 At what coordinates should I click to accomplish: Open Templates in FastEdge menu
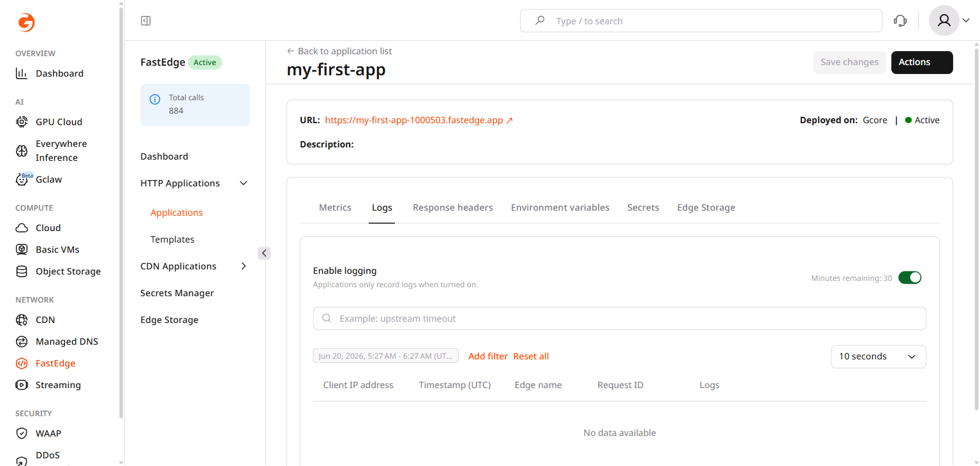172,239
